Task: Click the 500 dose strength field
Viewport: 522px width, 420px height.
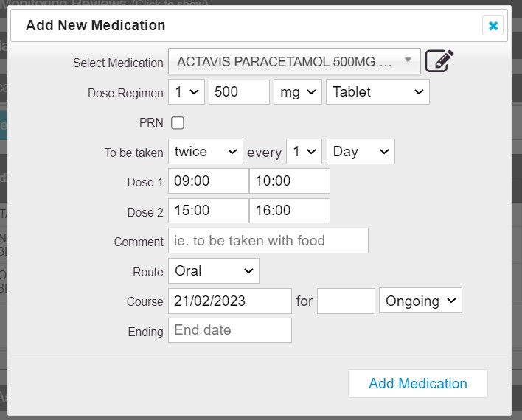Action: [239, 92]
